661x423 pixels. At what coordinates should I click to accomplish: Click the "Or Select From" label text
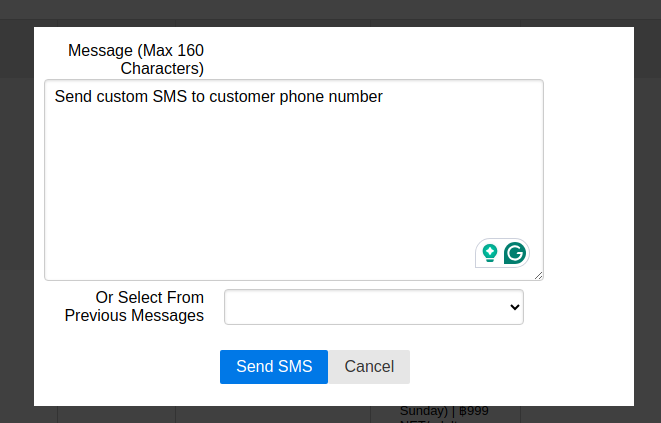click(x=149, y=297)
